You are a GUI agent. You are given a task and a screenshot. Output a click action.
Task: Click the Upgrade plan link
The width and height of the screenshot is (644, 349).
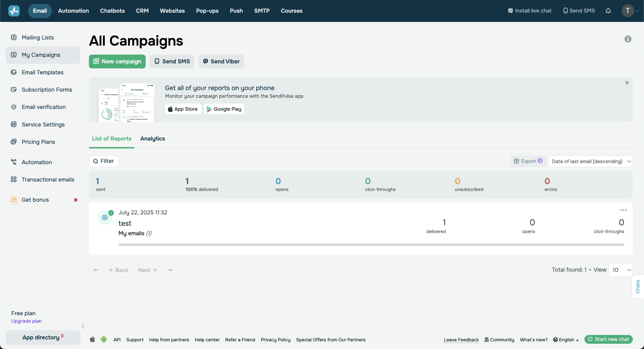click(26, 321)
